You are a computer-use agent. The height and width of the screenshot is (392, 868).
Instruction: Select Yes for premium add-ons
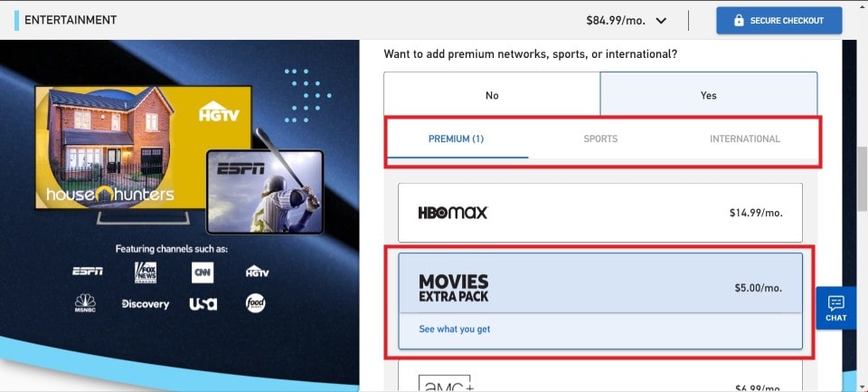(709, 95)
